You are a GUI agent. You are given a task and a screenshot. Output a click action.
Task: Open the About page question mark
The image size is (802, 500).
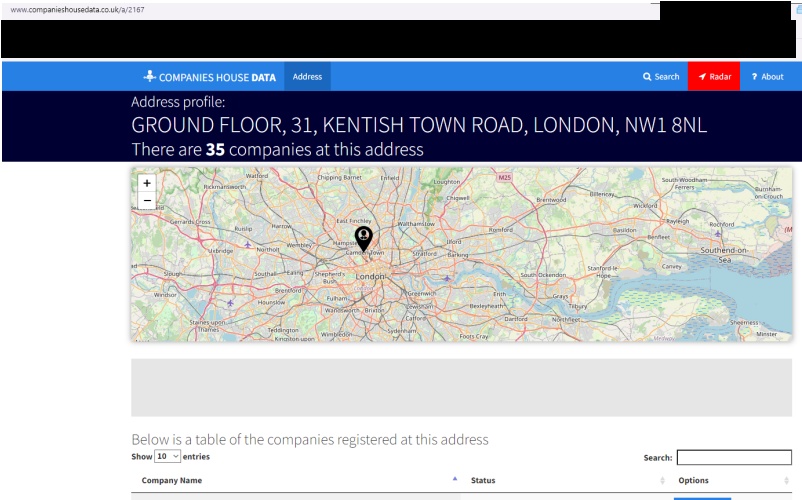(x=754, y=77)
